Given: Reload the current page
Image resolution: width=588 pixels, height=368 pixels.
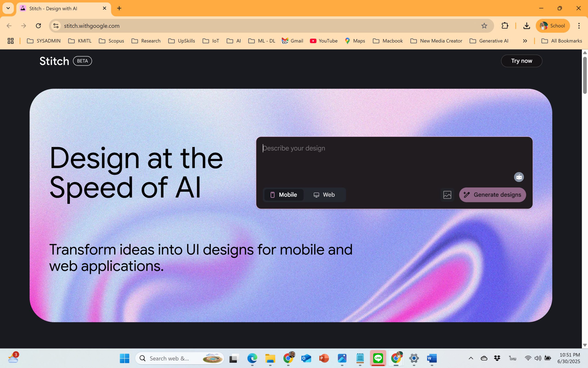Looking at the screenshot, I should click(38, 26).
